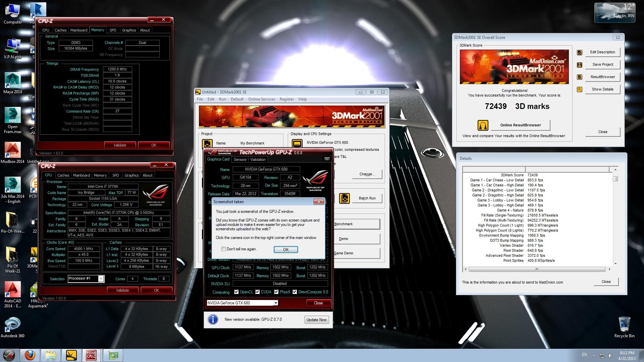
Task: Click the Change... display settings button
Action: point(367,174)
